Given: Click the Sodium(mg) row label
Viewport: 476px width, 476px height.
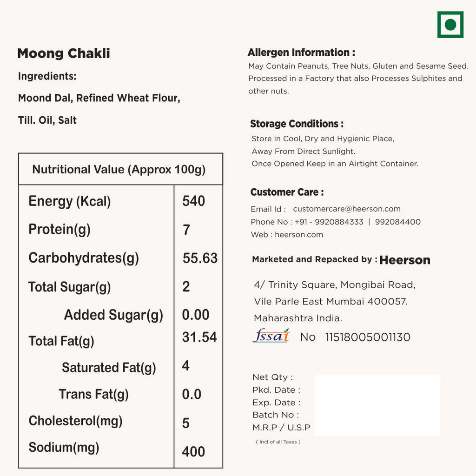Looking at the screenshot, I should tap(64, 448).
